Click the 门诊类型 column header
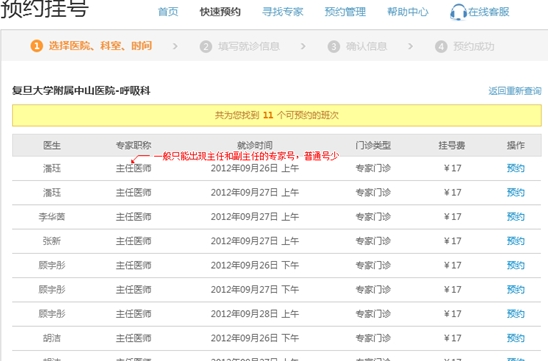Image resolution: width=551 pixels, height=361 pixels. pos(373,145)
